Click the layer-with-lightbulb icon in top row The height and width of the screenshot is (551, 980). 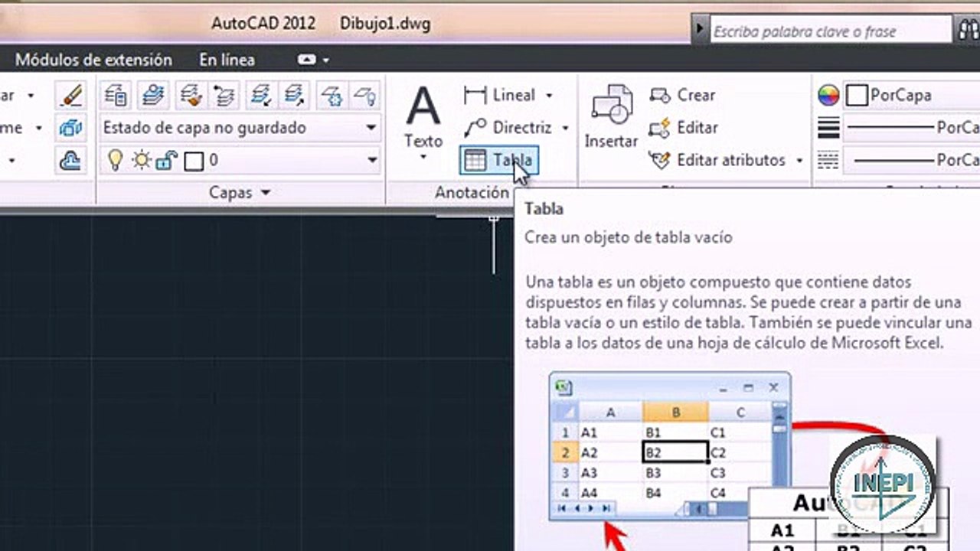(x=365, y=96)
